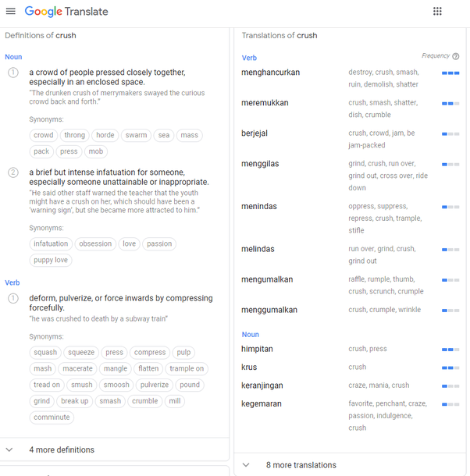Click the Google Translate logo
Image resolution: width=470 pixels, height=476 pixels.
pos(66,12)
